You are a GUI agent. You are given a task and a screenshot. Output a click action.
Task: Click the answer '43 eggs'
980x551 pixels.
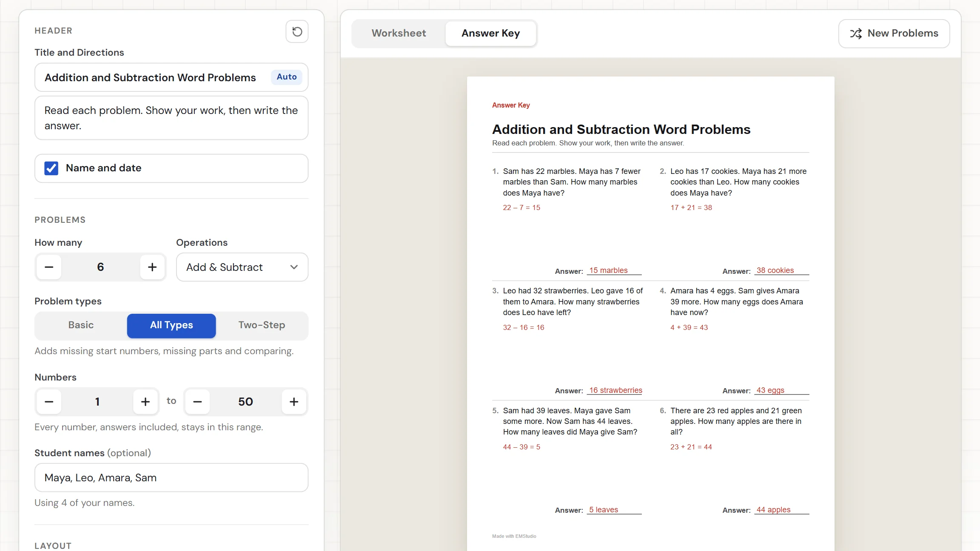tap(770, 390)
